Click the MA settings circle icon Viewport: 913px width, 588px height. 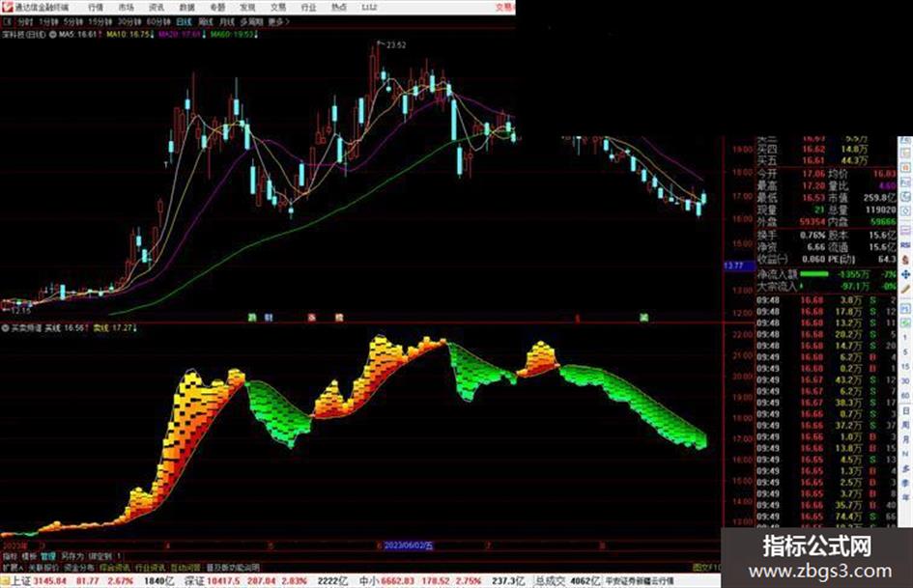click(x=53, y=35)
